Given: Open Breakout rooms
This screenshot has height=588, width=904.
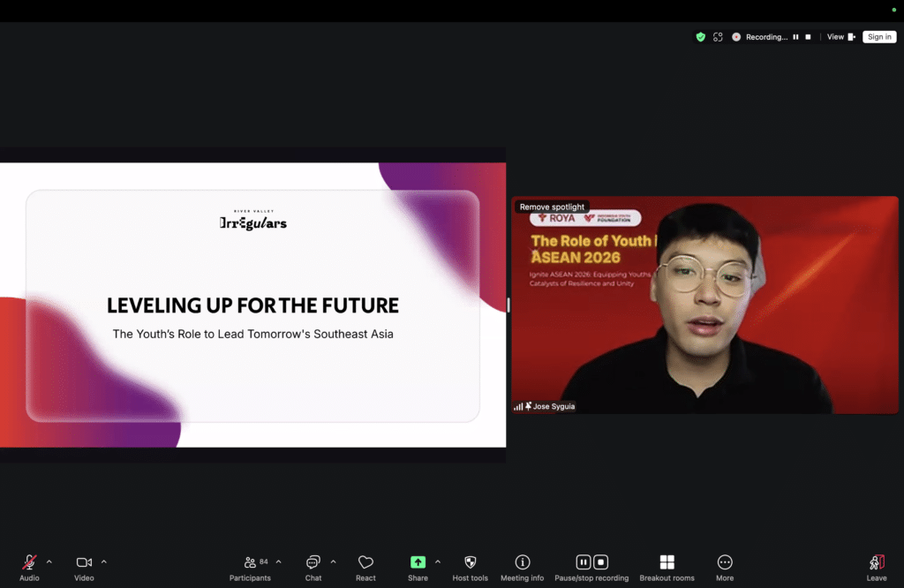Looking at the screenshot, I should pos(667,562).
